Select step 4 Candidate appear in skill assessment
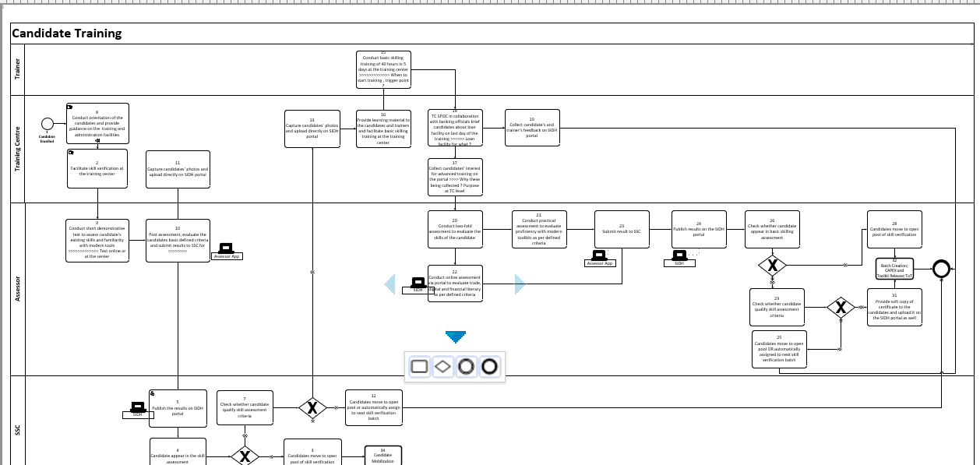Image resolution: width=980 pixels, height=465 pixels. (178, 452)
